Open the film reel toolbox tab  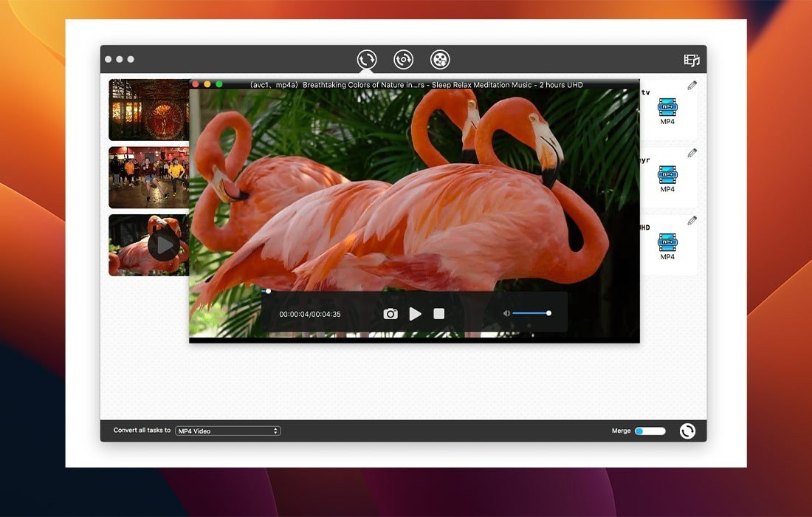(440, 60)
